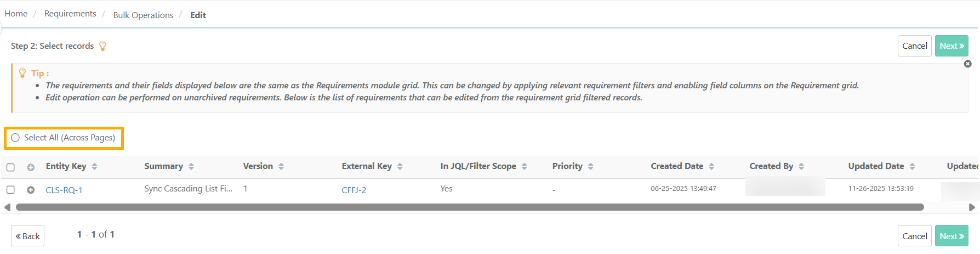This screenshot has width=980, height=254.
Task: Go back with the Back button
Action: tap(28, 236)
